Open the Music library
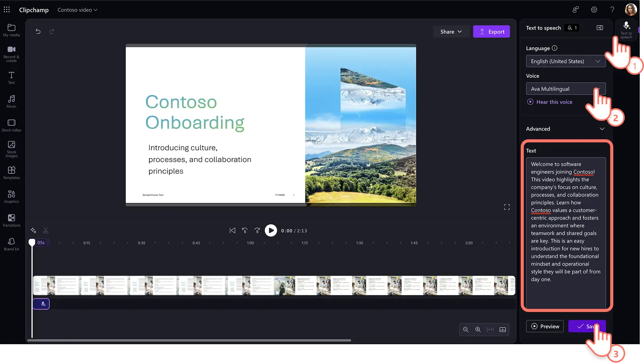Screen dimensions: 644x363 pyautogui.click(x=12, y=102)
